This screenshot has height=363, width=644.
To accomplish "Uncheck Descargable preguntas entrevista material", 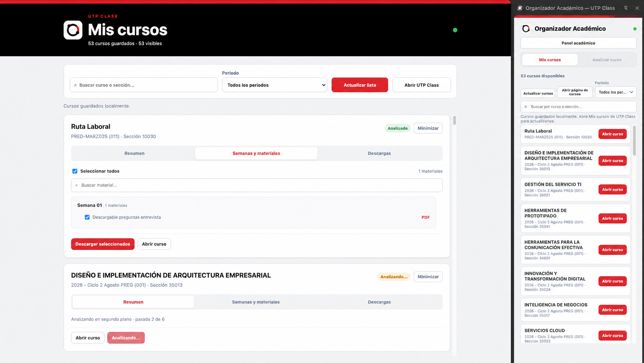I will [87, 217].
